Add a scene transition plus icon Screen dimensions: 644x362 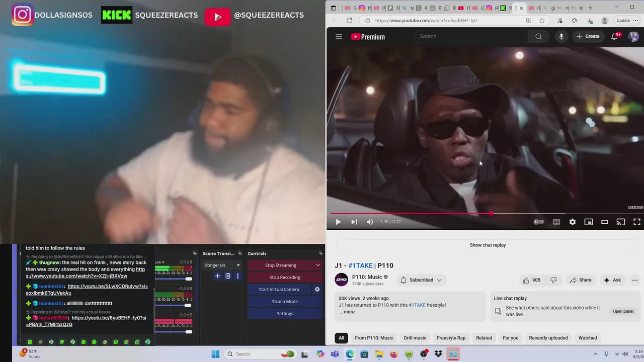(x=217, y=276)
